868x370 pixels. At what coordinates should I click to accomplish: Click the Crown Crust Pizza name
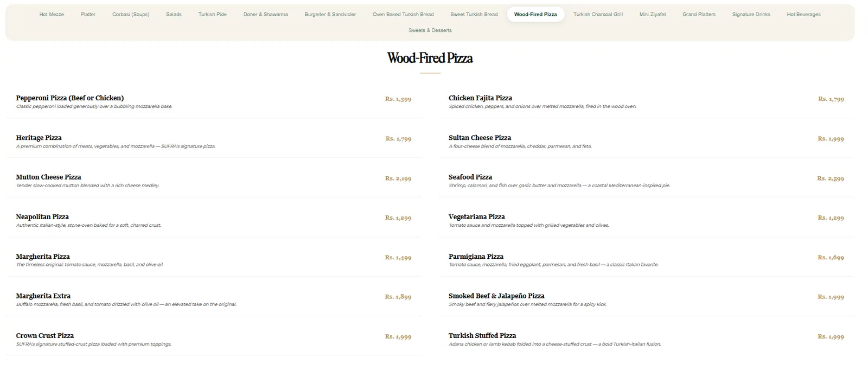pos(45,336)
